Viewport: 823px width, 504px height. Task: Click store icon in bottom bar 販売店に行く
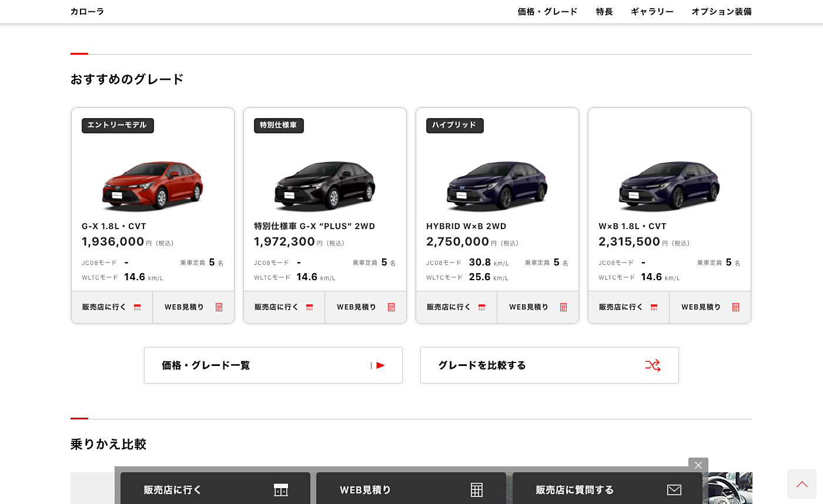281,490
